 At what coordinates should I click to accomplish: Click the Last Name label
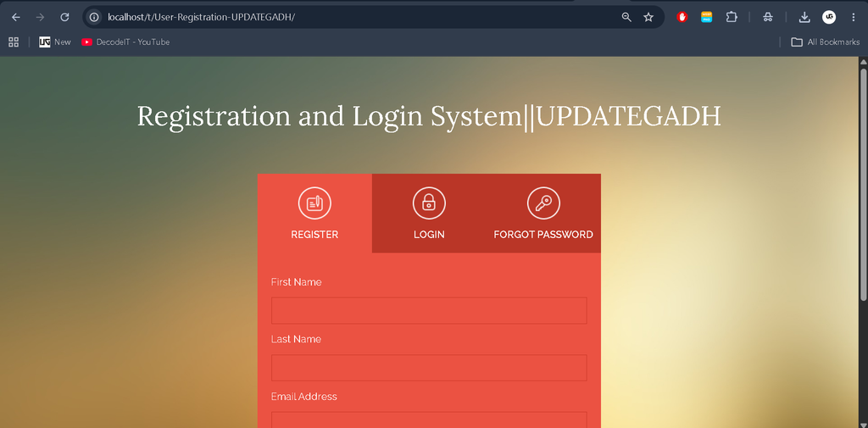[x=296, y=339]
